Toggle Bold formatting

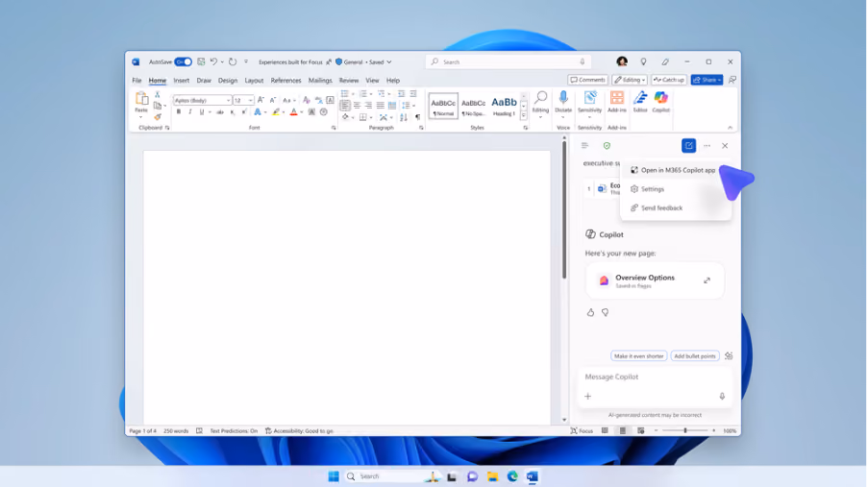coord(178,112)
